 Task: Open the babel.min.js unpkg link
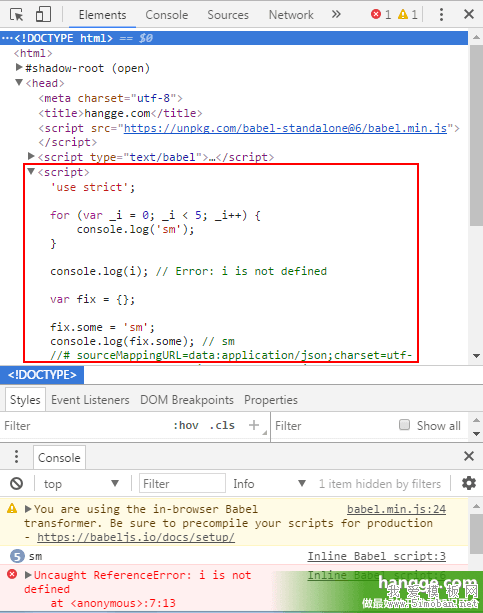pyautogui.click(x=285, y=128)
